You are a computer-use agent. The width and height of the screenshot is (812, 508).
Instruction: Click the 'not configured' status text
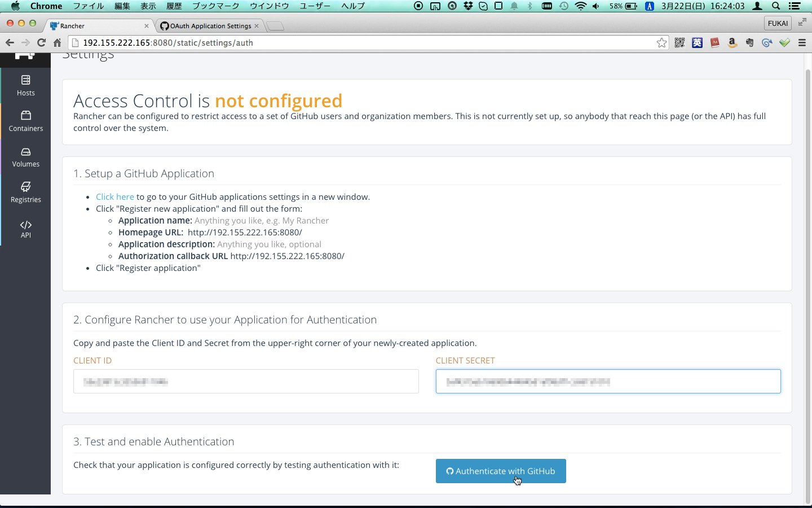click(279, 100)
